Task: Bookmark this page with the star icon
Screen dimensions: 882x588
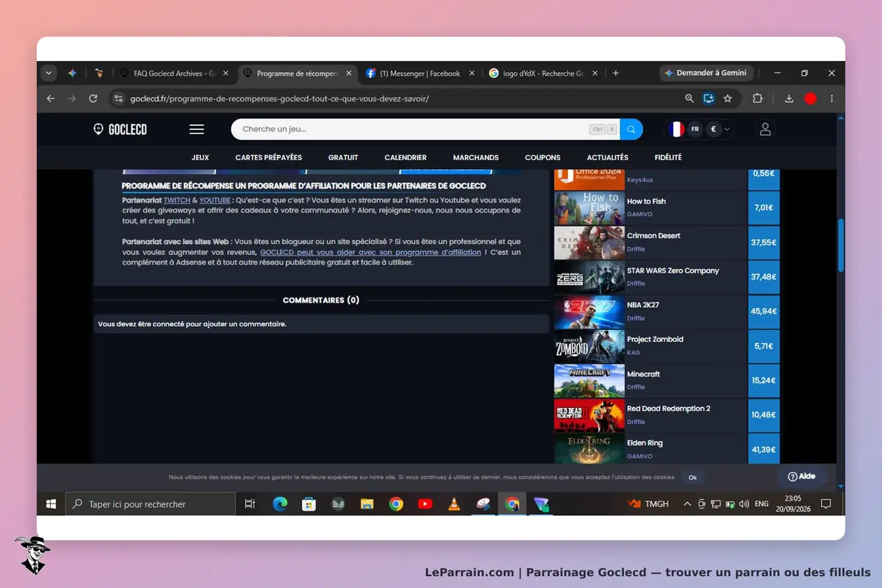Action: tap(728, 98)
